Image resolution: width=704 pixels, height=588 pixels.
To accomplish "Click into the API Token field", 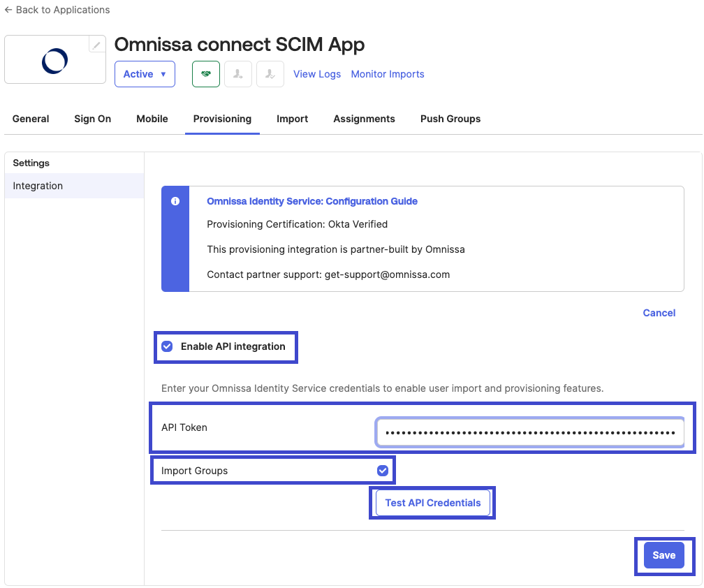I will pyautogui.click(x=530, y=433).
